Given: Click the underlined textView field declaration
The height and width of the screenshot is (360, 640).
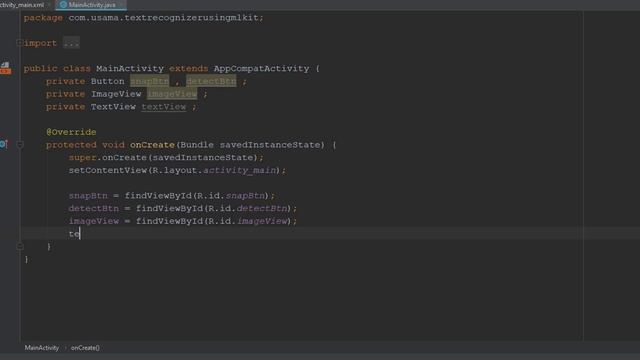Looking at the screenshot, I should [164, 107].
